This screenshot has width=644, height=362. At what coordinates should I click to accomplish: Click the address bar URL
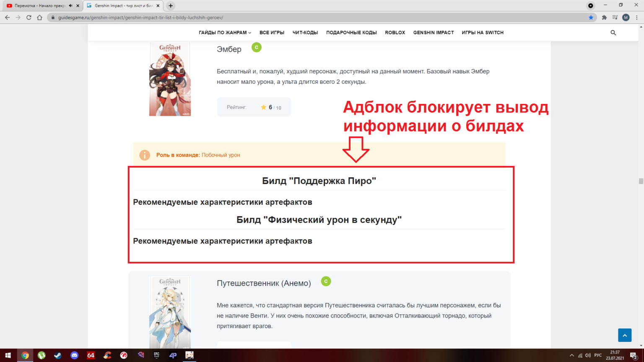(140, 18)
